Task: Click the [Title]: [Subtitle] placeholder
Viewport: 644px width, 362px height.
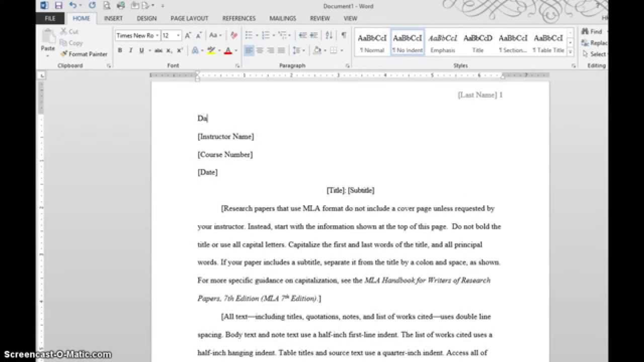Action: tap(351, 191)
